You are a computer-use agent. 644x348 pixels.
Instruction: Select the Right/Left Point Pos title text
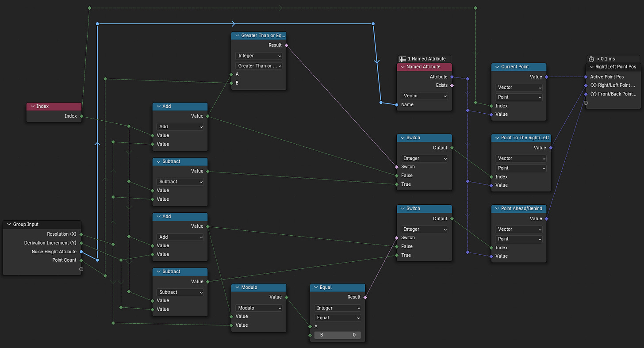pos(616,67)
